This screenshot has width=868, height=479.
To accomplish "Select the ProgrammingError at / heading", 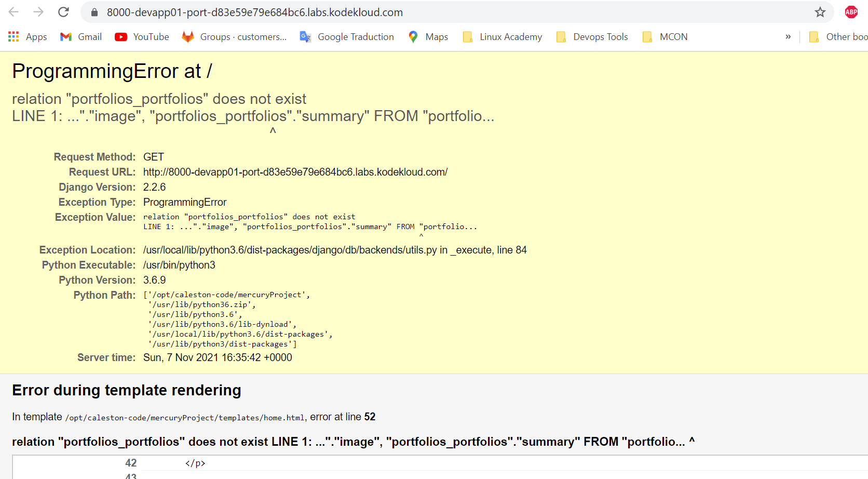I will pos(112,71).
